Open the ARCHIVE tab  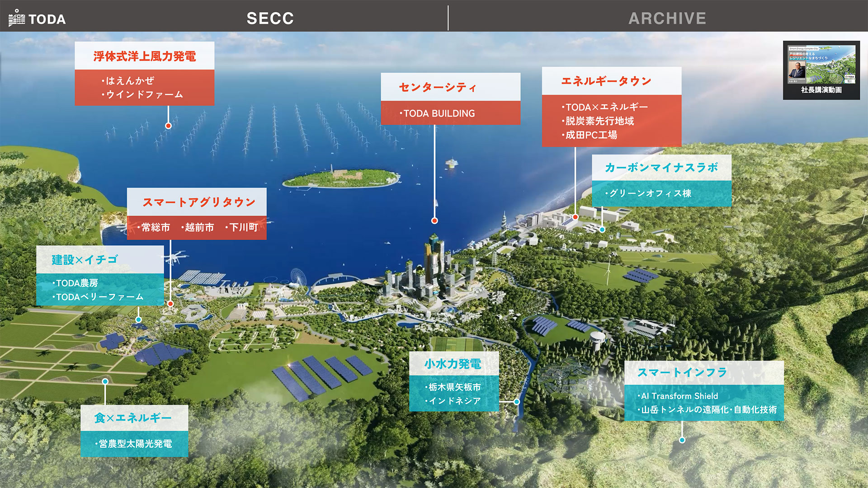click(x=667, y=19)
